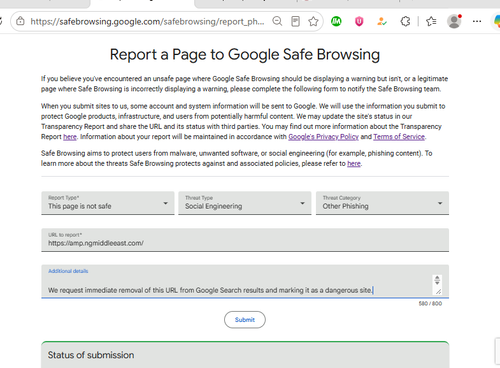Click the 'Status of submission' heading

point(91,355)
